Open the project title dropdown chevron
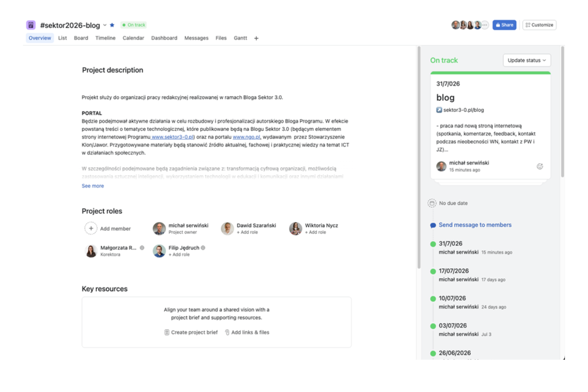The image size is (588, 392). (x=105, y=25)
